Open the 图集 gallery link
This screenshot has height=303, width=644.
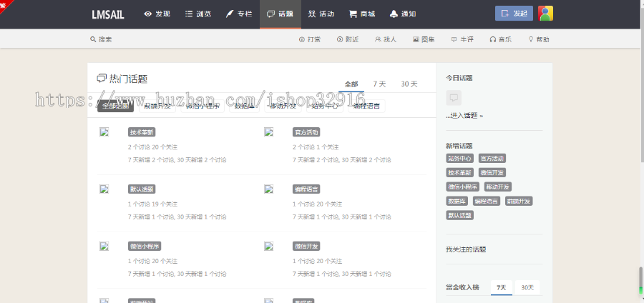coord(424,39)
